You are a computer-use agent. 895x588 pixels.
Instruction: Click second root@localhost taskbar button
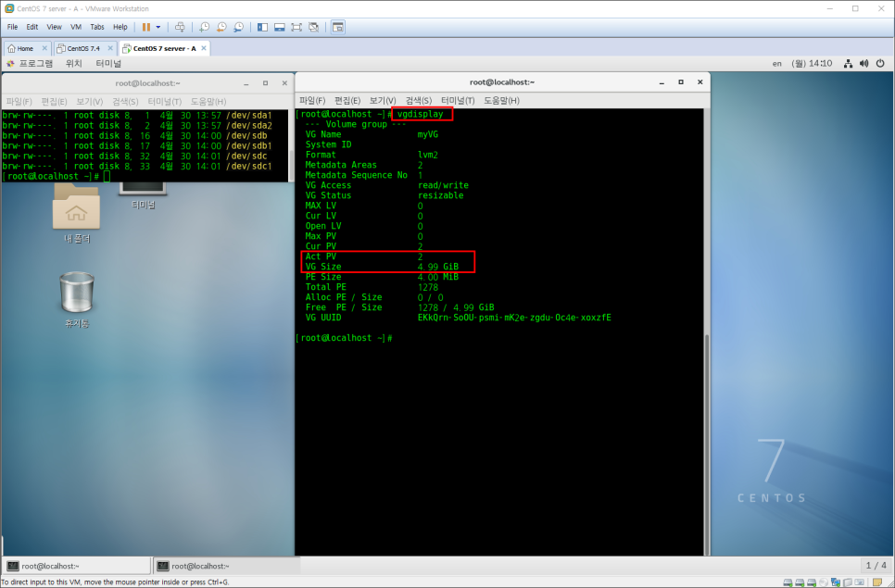227,566
